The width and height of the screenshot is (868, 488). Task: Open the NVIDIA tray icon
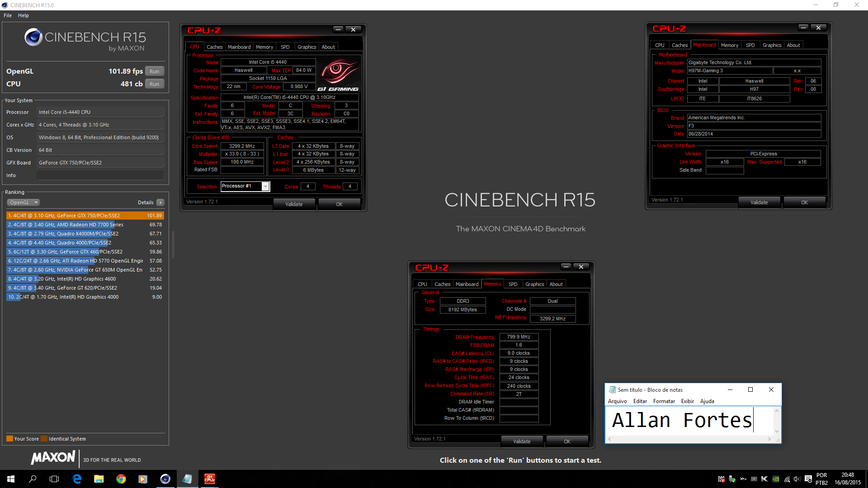click(x=776, y=479)
